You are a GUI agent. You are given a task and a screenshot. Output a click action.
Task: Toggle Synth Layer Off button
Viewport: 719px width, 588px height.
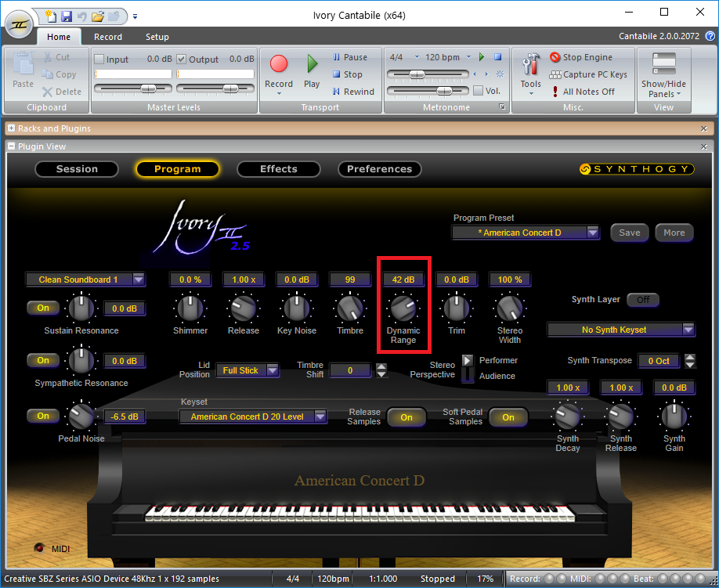pyautogui.click(x=643, y=300)
